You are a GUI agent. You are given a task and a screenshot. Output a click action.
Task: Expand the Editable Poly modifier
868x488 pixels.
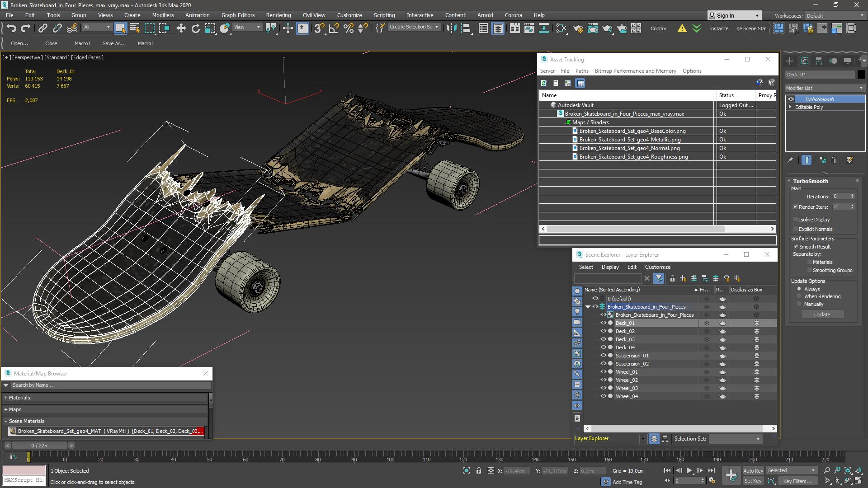tap(790, 107)
